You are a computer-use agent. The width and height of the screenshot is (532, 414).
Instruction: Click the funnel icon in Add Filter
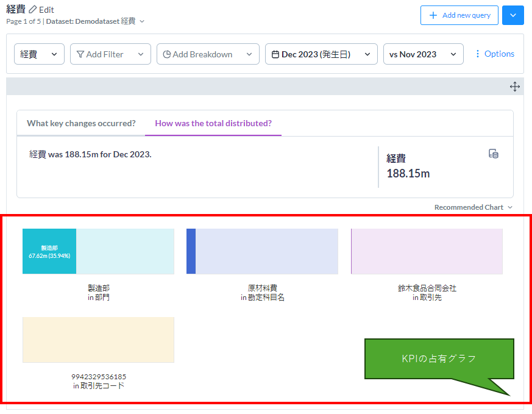click(80, 54)
